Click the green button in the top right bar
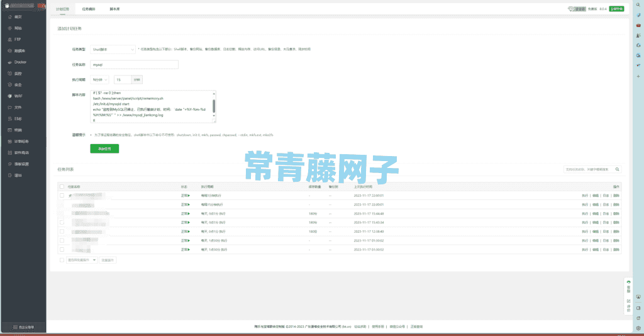 pyautogui.click(x=616, y=9)
